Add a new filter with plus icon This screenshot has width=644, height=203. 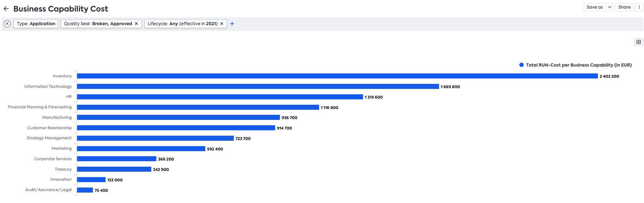(x=232, y=24)
